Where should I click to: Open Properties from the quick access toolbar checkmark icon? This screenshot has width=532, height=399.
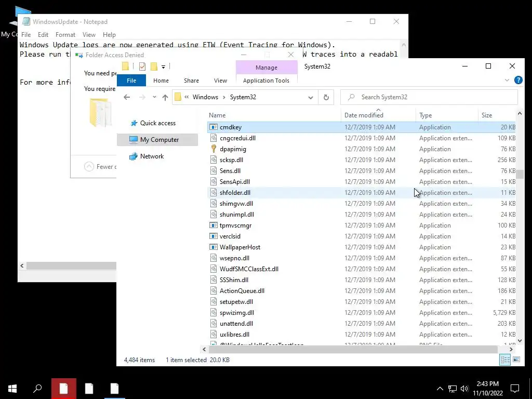(x=142, y=66)
